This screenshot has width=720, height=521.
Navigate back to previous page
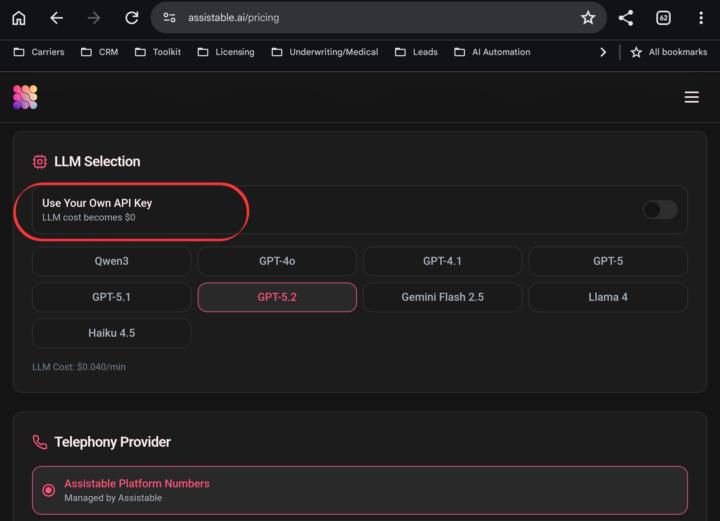point(56,18)
